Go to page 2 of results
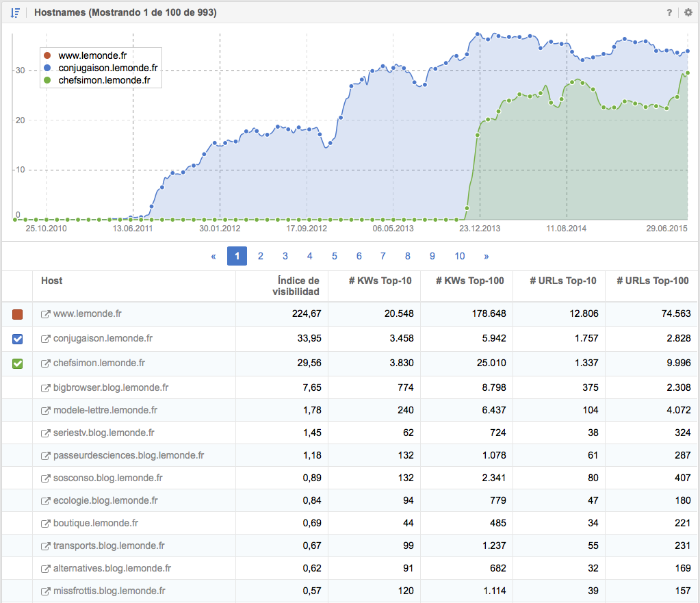The width and height of the screenshot is (700, 603). coord(261,256)
